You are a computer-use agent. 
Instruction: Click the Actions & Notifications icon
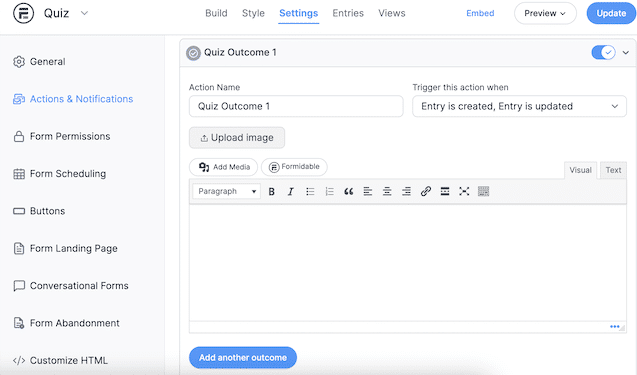(x=19, y=99)
